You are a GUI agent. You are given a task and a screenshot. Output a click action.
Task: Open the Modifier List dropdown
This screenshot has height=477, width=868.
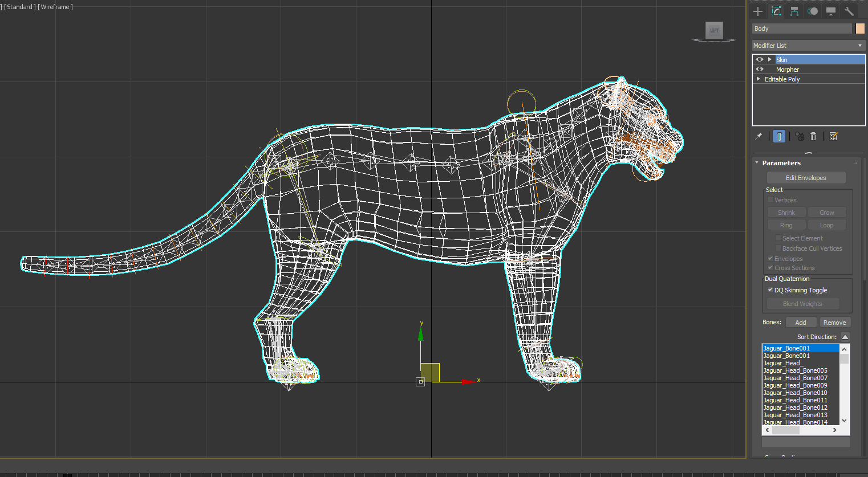(x=808, y=45)
